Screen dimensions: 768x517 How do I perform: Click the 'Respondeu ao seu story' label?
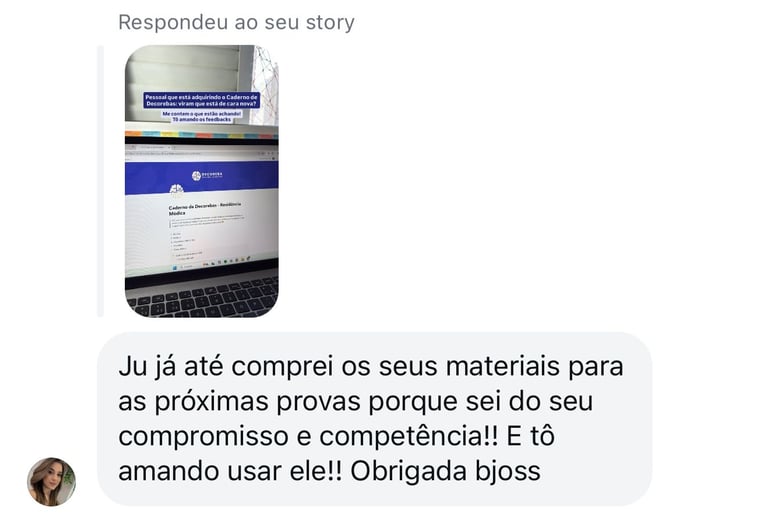point(237,23)
